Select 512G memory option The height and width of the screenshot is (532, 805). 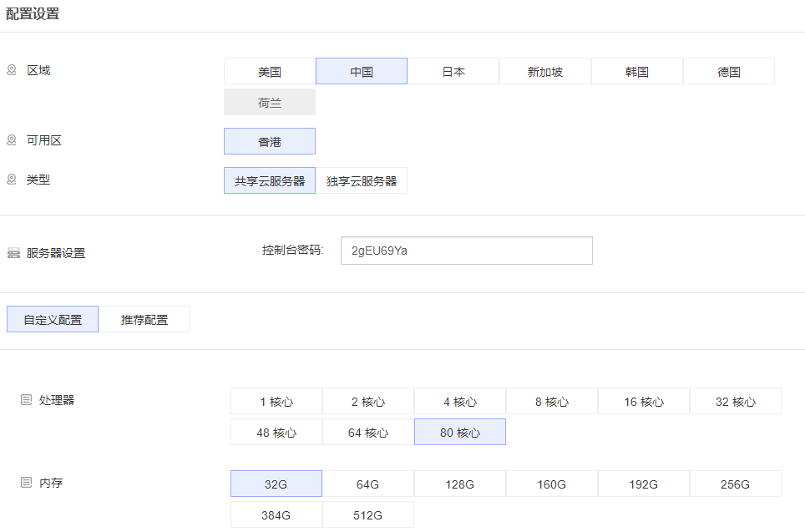[x=368, y=515]
